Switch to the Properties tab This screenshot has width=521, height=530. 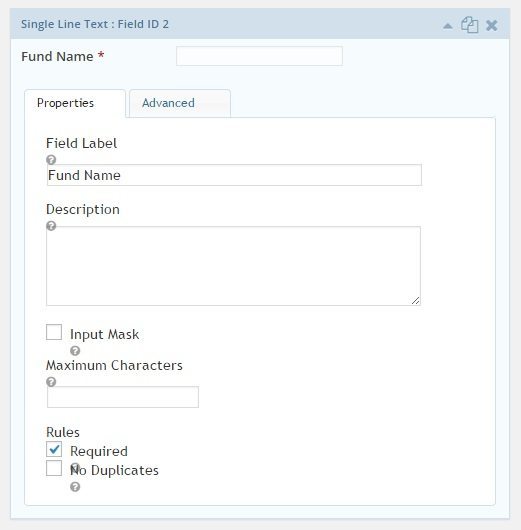coord(75,103)
